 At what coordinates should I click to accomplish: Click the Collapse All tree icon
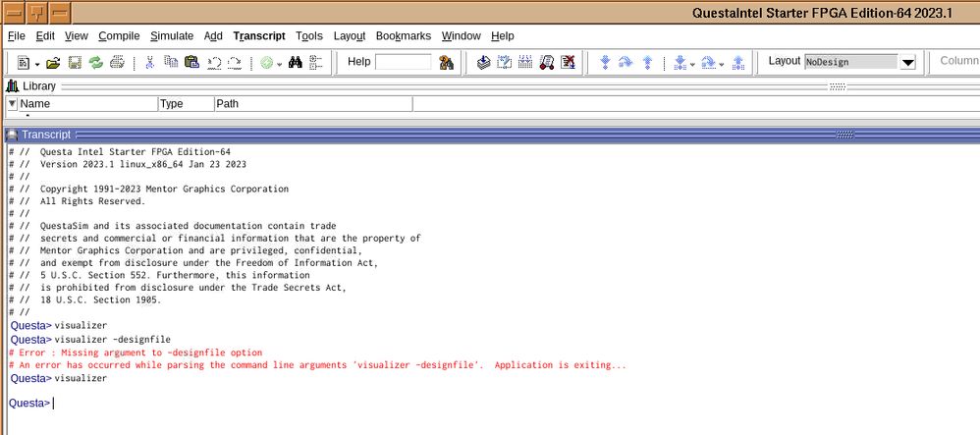(316, 63)
